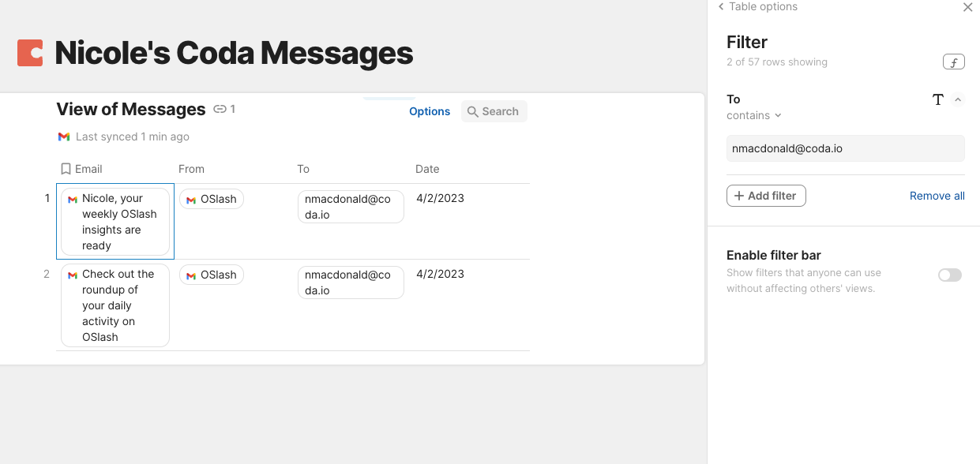Click the text type icon next to To filter
980x464 pixels.
tap(938, 99)
